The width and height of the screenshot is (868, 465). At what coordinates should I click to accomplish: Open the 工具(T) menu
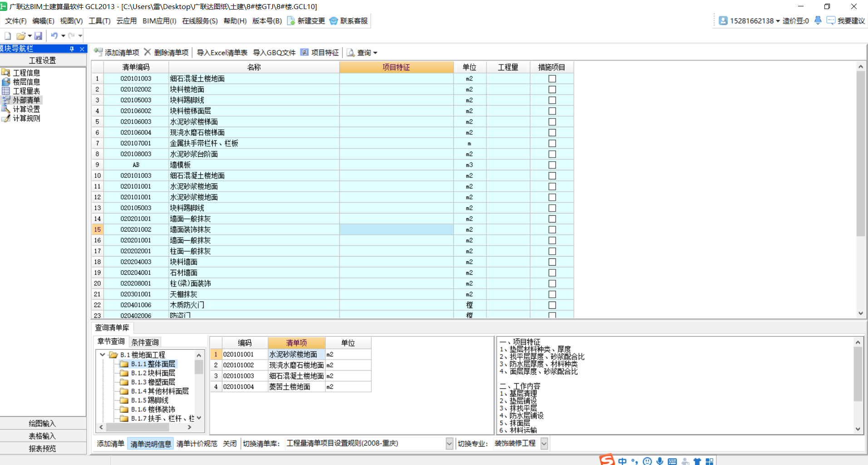coord(99,21)
